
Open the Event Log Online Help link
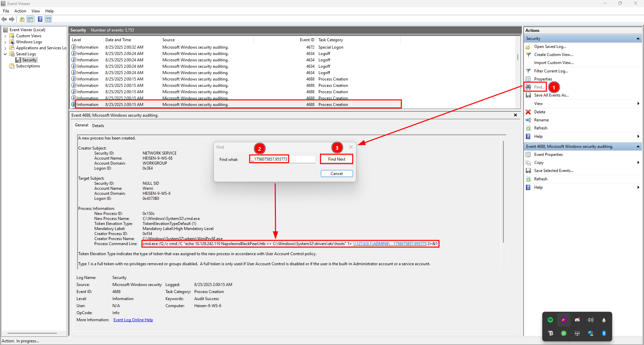[x=133, y=320]
